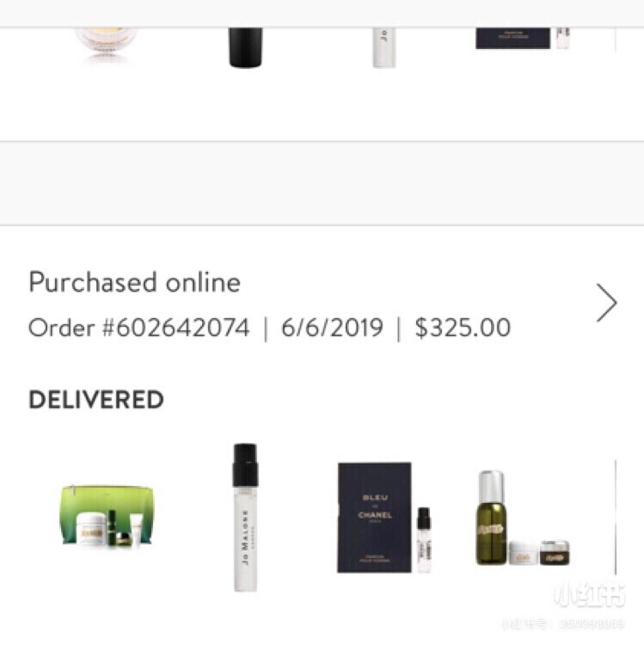
Task: Tap the DELIVERED status label
Action: pyautogui.click(x=96, y=399)
